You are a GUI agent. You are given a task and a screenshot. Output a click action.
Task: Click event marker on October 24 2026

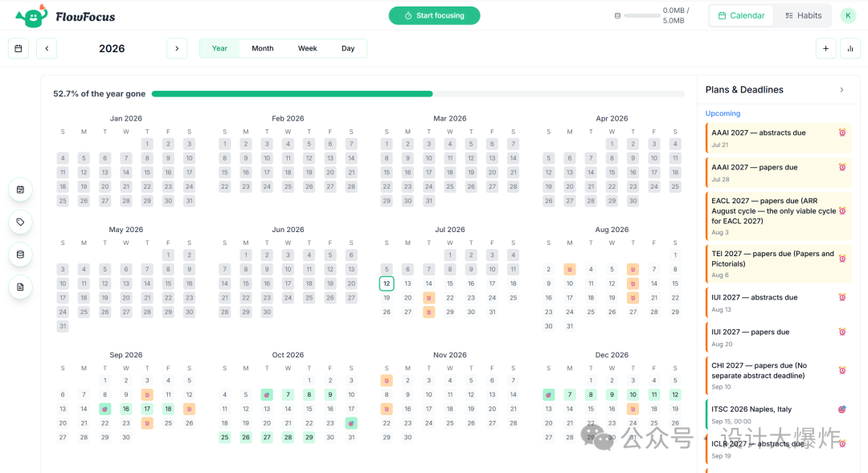[x=351, y=423]
